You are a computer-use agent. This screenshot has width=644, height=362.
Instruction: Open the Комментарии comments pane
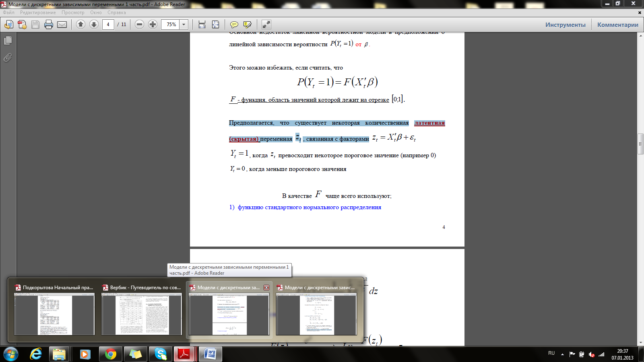(x=617, y=25)
